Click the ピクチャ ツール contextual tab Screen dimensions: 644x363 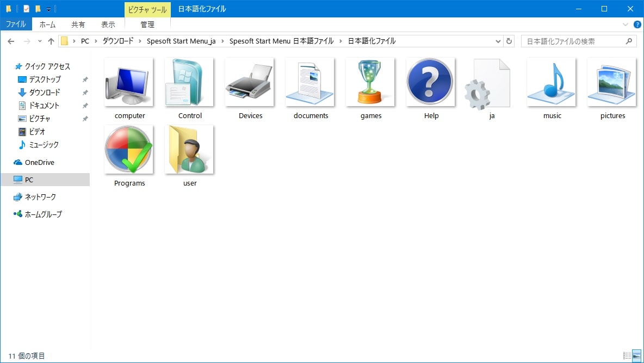tap(147, 9)
